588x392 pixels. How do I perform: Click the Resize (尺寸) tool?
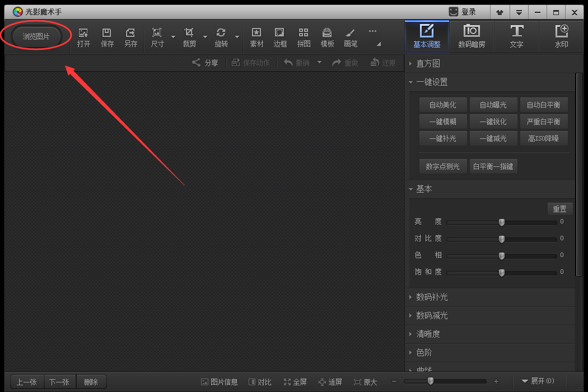[x=157, y=36]
